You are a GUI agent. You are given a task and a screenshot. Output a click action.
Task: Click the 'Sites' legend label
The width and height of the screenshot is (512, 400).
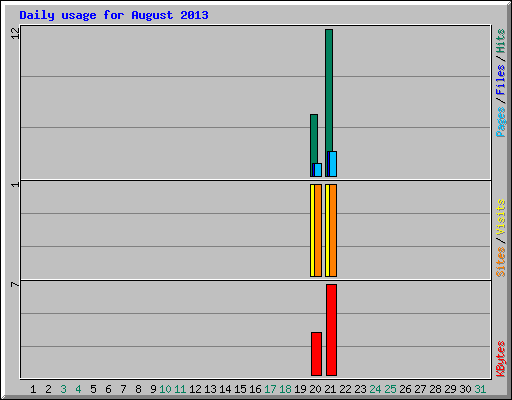tap(500, 262)
